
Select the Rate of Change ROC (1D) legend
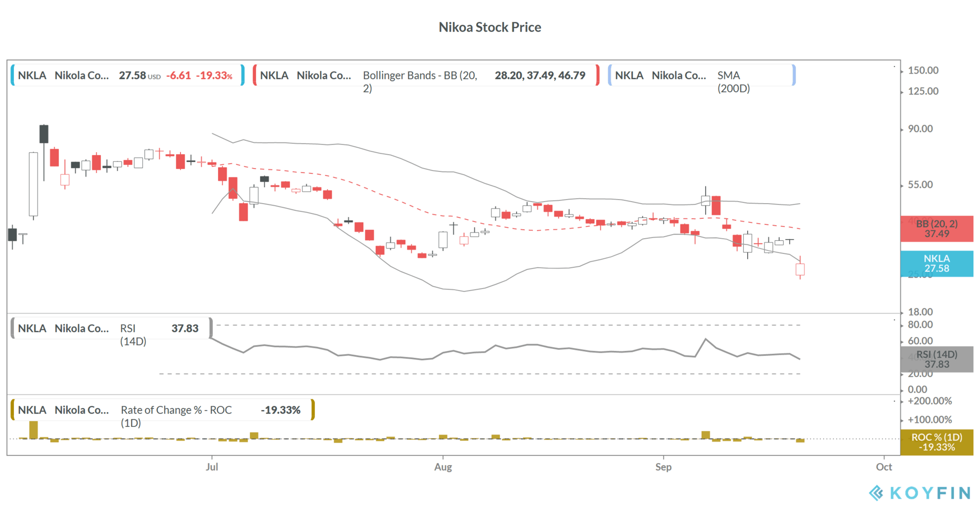pos(163,410)
